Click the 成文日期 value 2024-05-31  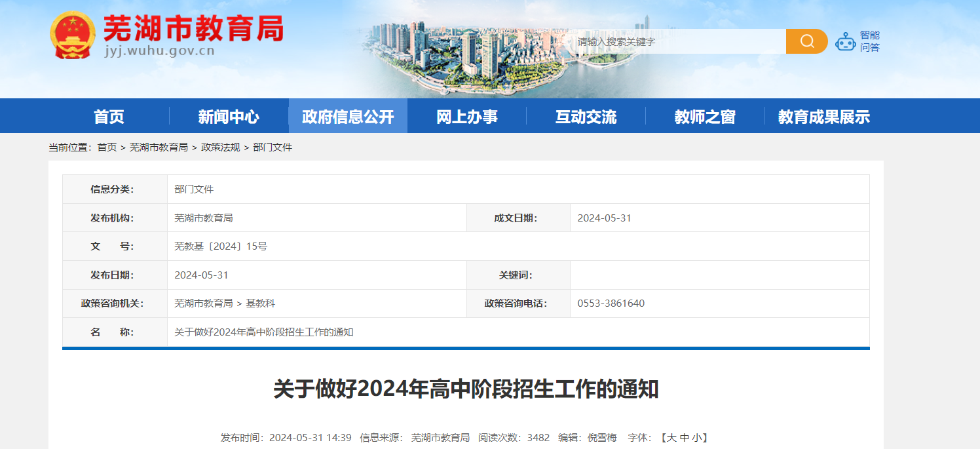604,218
